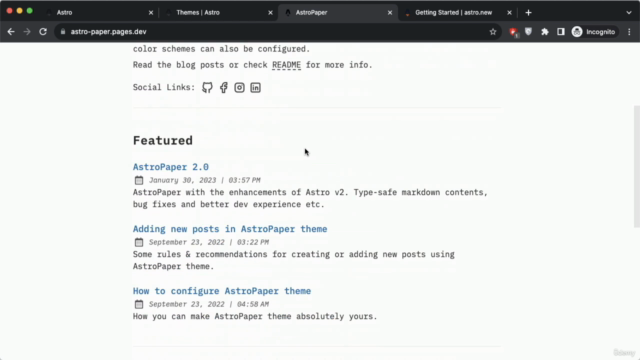Reload the astro-paper page

click(x=43, y=32)
